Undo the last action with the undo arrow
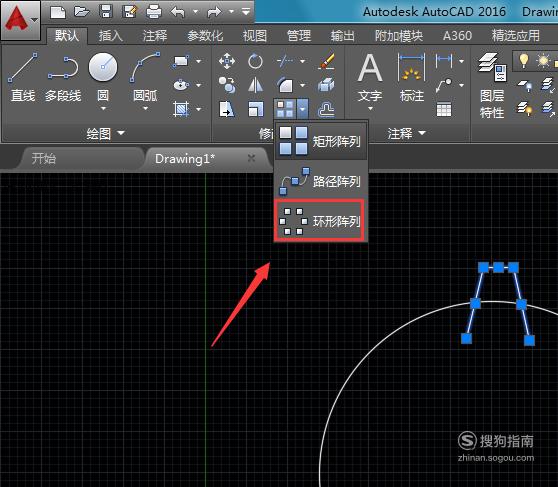 (178, 12)
